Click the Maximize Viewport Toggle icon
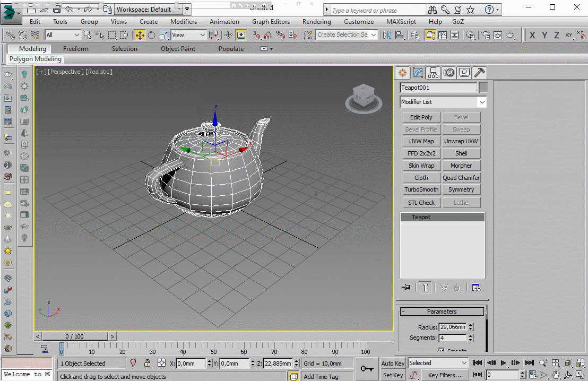 (580, 375)
